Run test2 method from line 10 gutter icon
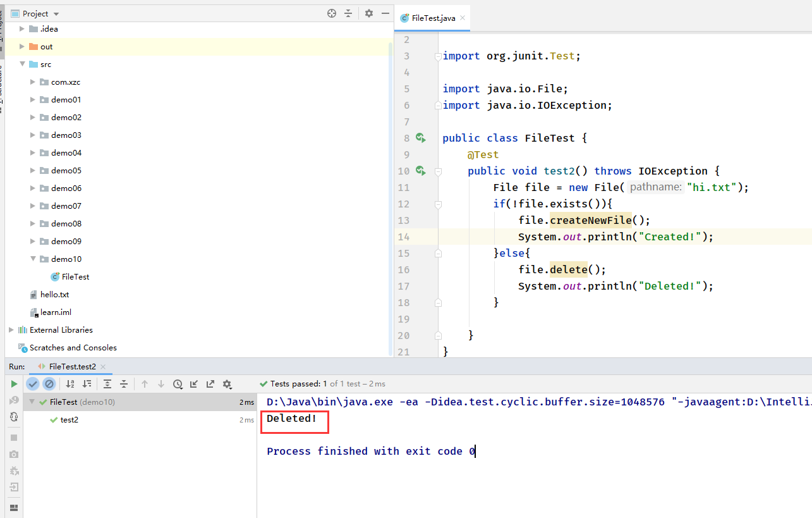This screenshot has width=812, height=518. (421, 171)
